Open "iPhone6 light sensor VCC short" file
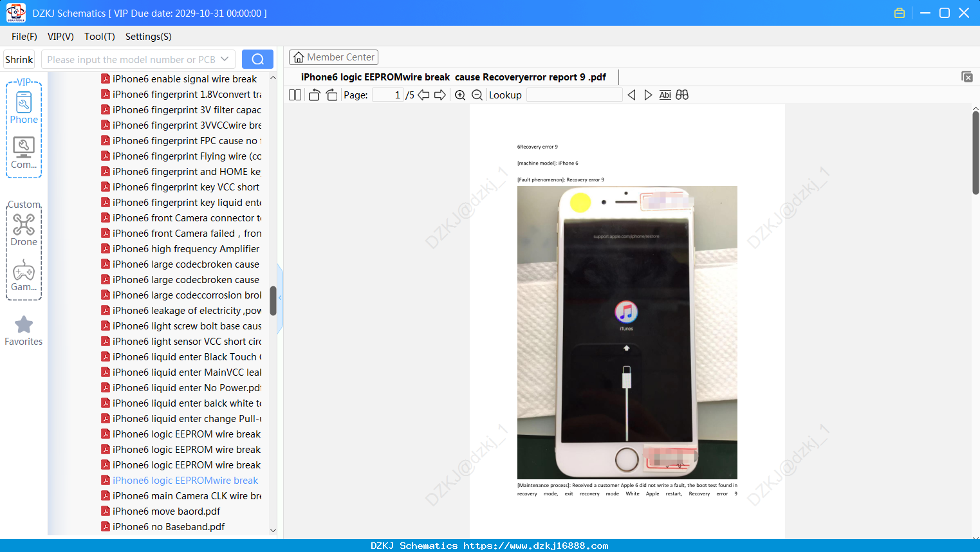Screen dimensions: 980x552 click(x=181, y=342)
